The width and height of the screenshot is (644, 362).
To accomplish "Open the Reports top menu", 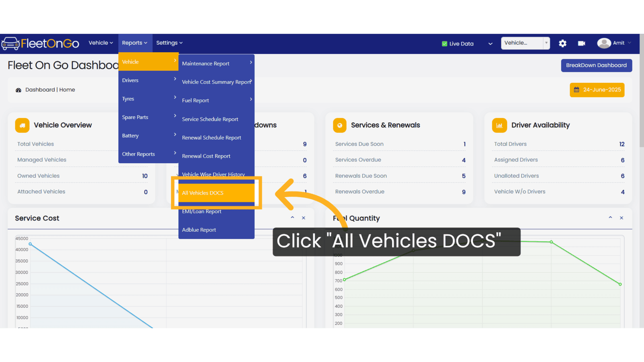I will [x=135, y=43].
